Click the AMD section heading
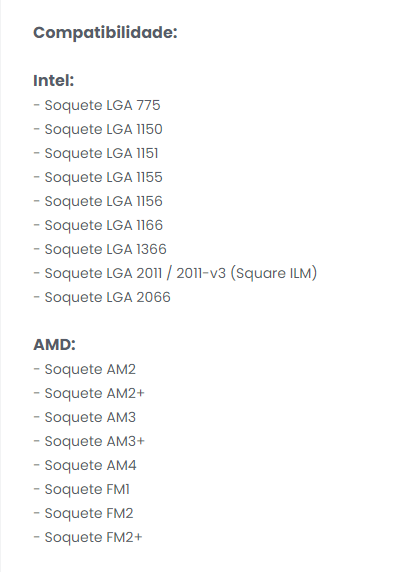Screen dimensions: 411x572 click(54, 345)
